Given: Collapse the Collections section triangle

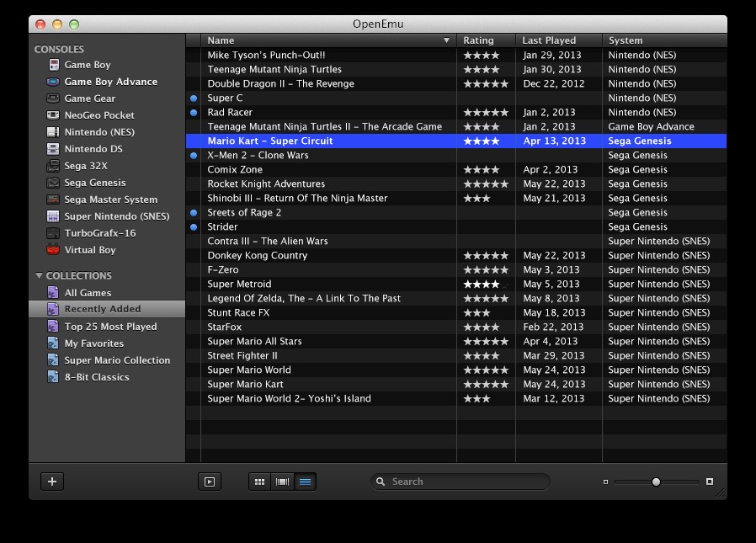Looking at the screenshot, I should (39, 276).
